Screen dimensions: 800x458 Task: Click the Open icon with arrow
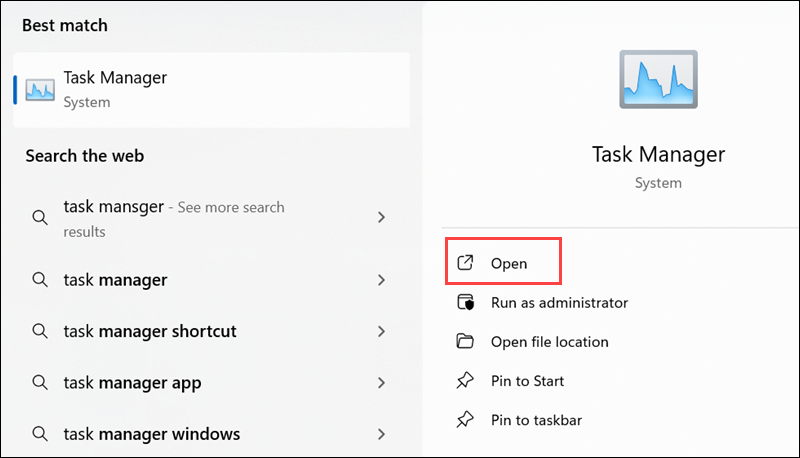click(465, 263)
